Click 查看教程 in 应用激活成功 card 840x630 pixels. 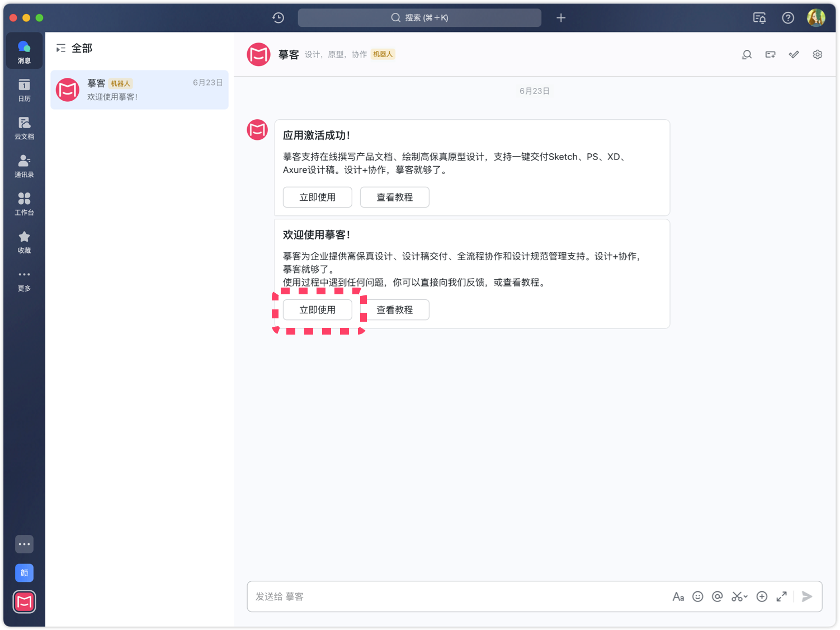[x=395, y=197]
